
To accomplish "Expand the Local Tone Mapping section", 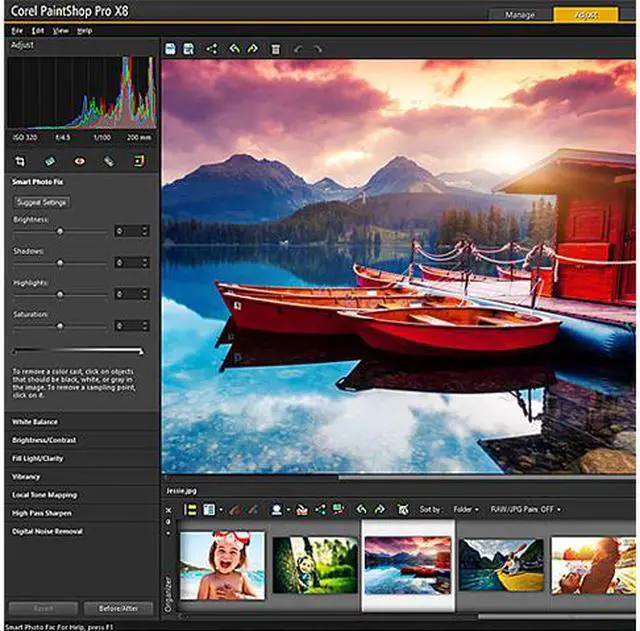I will click(45, 495).
